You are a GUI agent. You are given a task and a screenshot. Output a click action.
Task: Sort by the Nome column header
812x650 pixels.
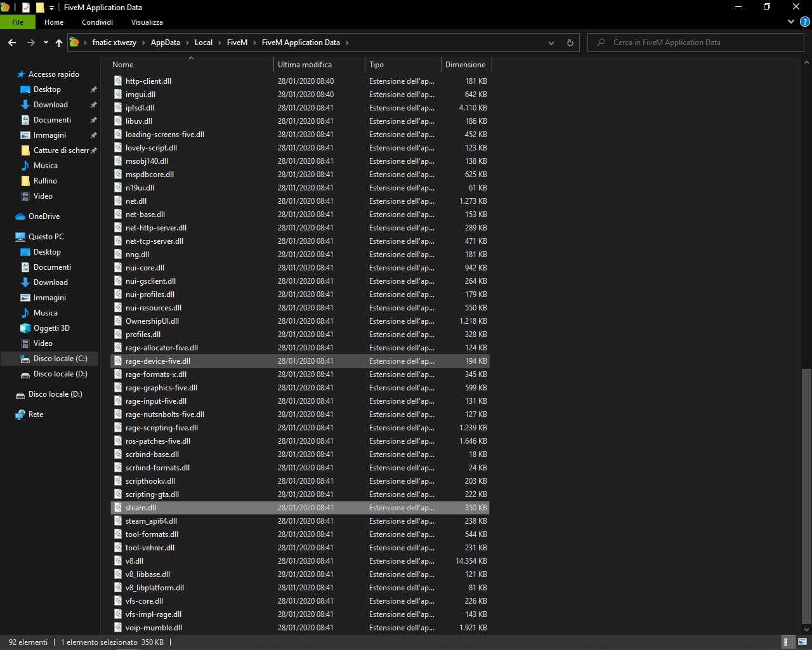pyautogui.click(x=191, y=65)
